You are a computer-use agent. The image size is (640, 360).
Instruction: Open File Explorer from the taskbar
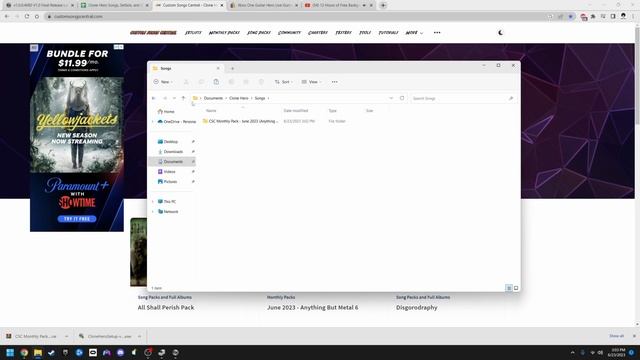pyautogui.click(x=38, y=353)
